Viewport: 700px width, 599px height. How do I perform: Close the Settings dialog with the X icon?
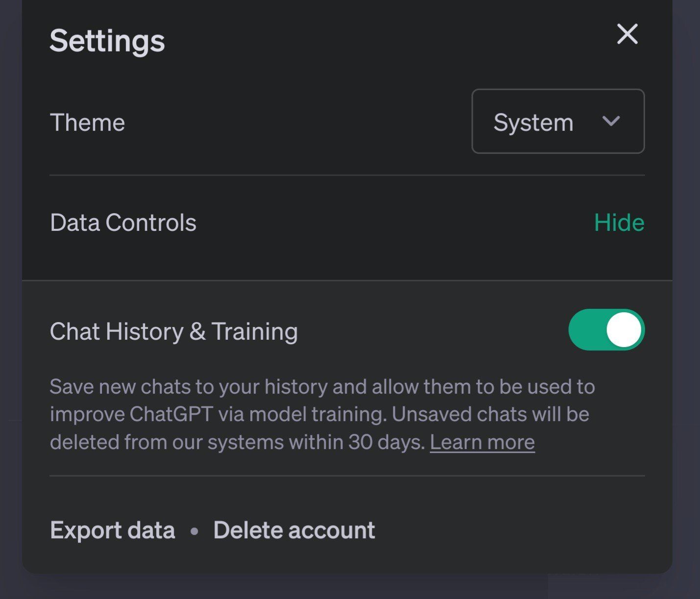[627, 34]
